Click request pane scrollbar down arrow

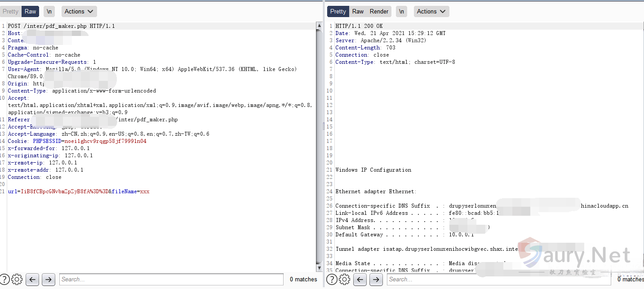click(x=319, y=269)
